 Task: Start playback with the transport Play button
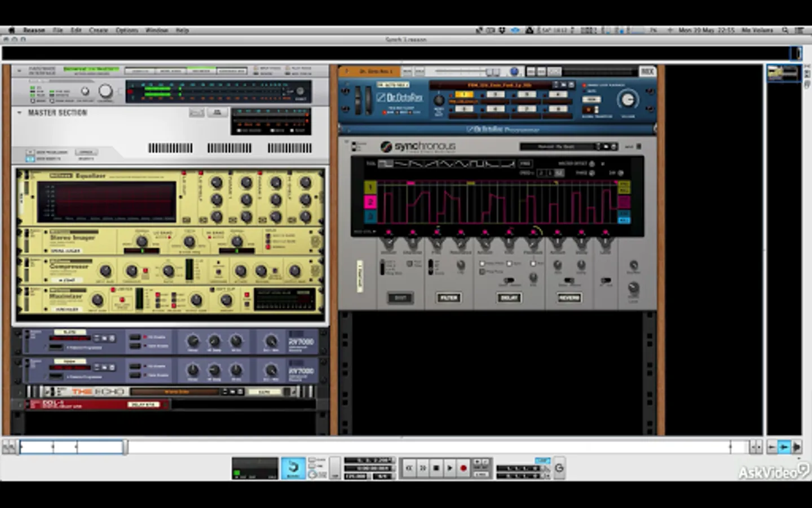(449, 468)
